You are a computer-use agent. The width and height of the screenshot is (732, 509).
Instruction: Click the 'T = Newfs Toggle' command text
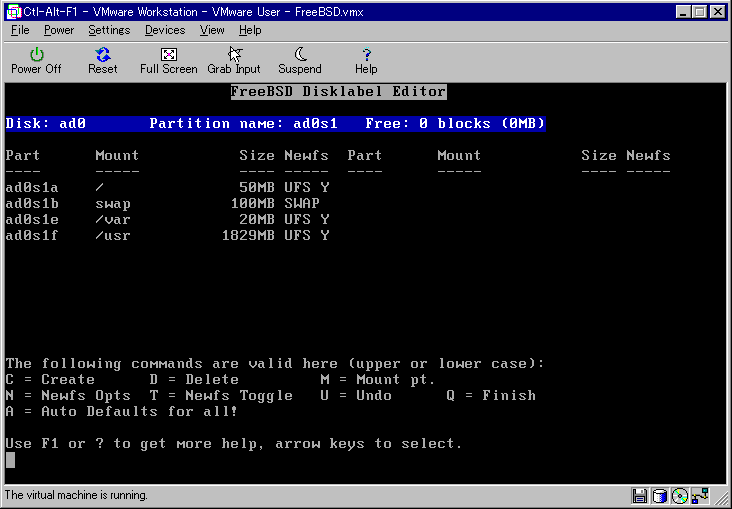221,396
